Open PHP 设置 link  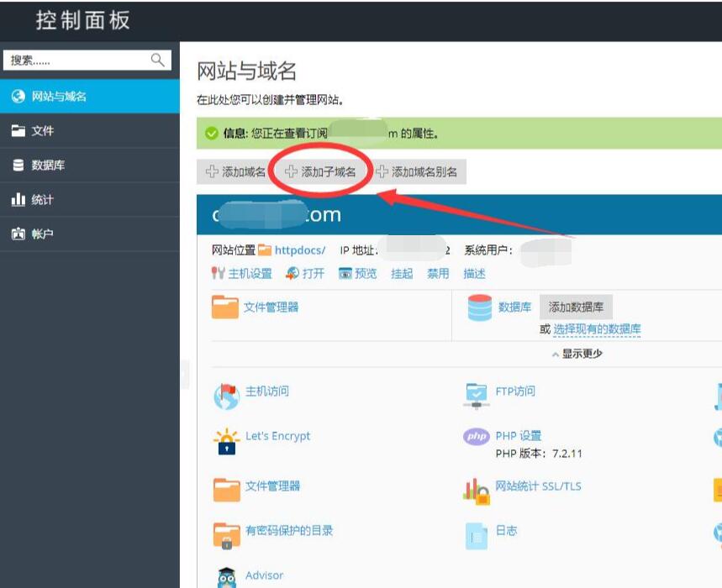coord(519,436)
